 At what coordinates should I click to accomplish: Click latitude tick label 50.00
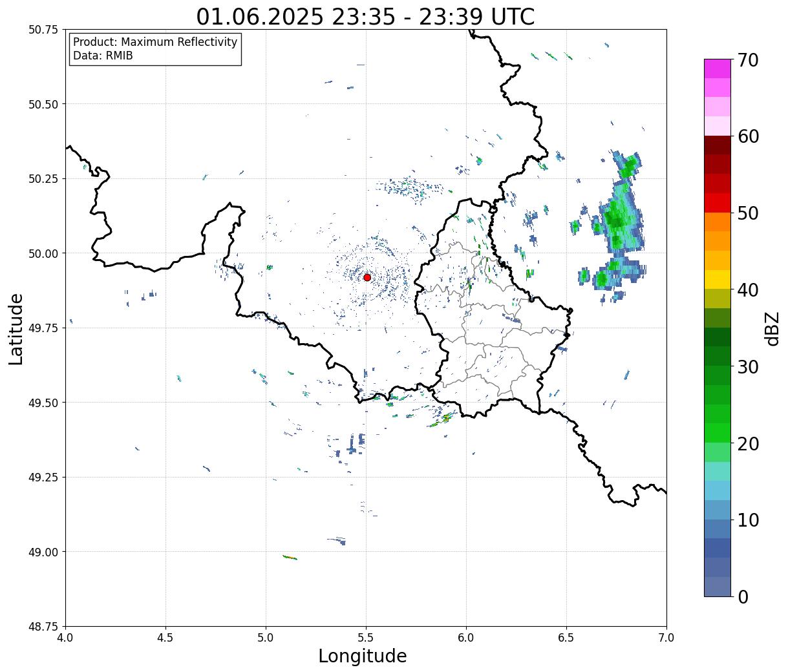[x=43, y=253]
